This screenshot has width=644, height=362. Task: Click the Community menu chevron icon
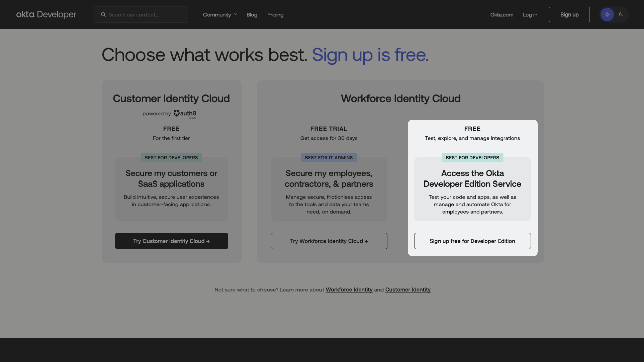[235, 15]
